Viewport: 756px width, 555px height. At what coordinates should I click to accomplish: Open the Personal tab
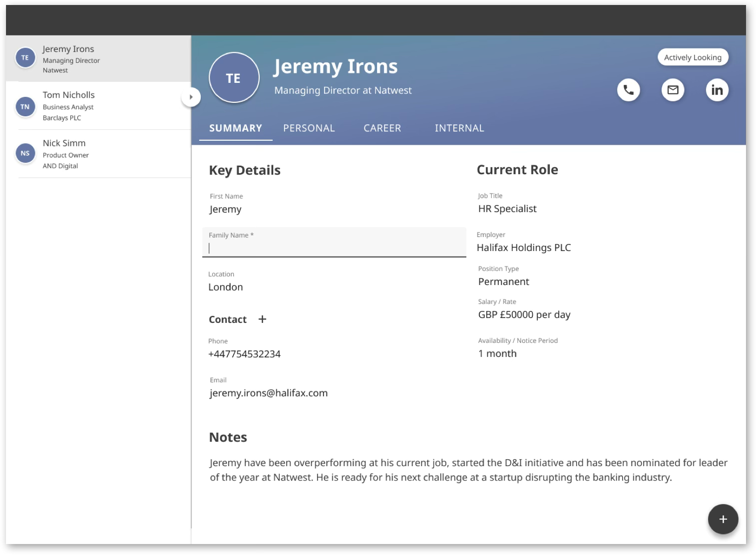coord(309,128)
